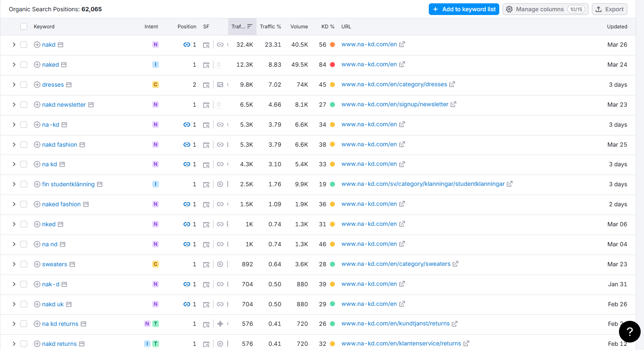Toggle the select-all checkbox in header

pos(24,27)
